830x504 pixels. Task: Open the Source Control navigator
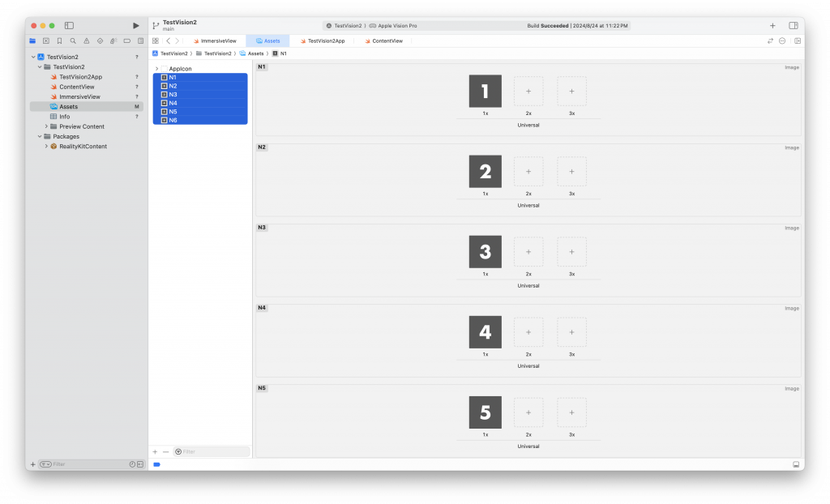[46, 41]
